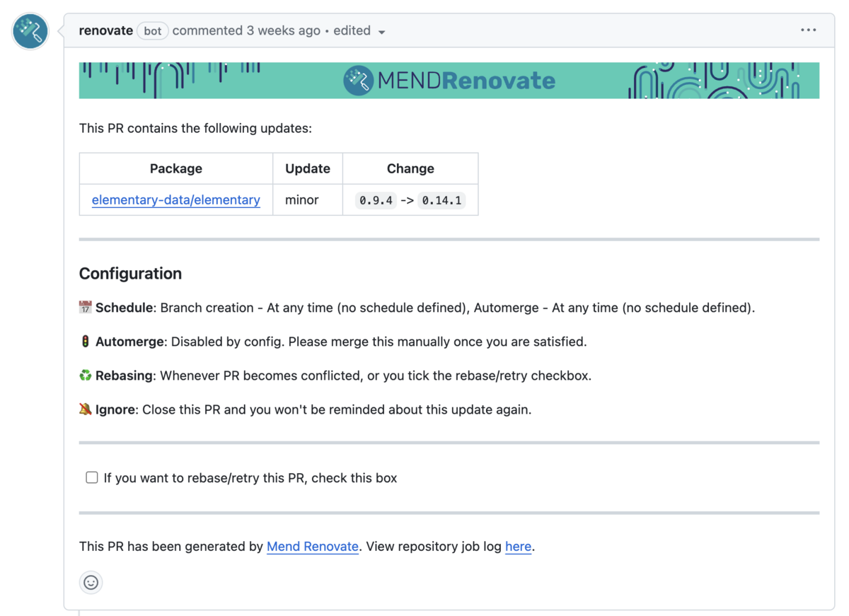Click the bot label badge

153,30
